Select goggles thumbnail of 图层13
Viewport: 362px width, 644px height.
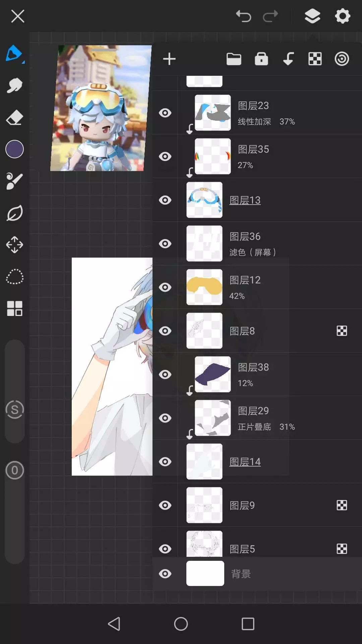tap(204, 200)
